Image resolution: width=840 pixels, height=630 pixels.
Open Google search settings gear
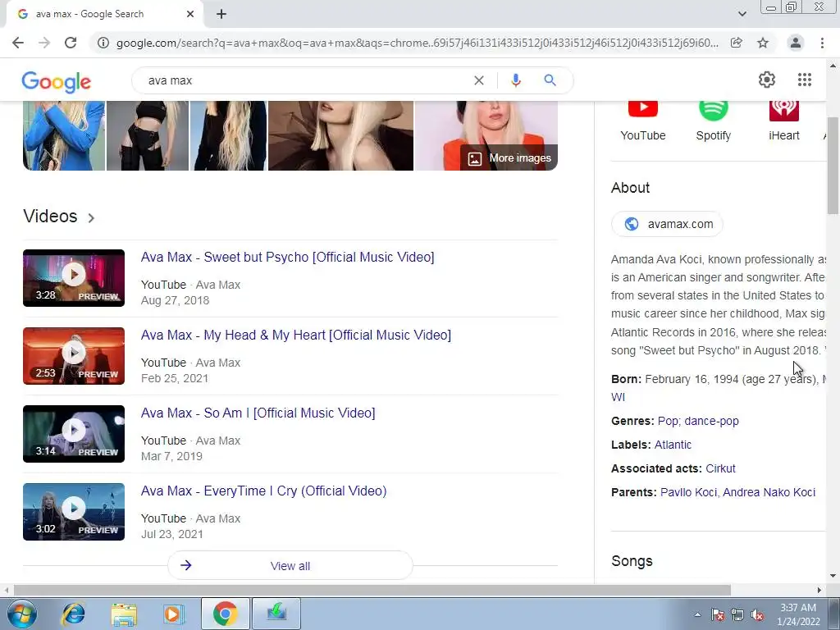tap(767, 80)
